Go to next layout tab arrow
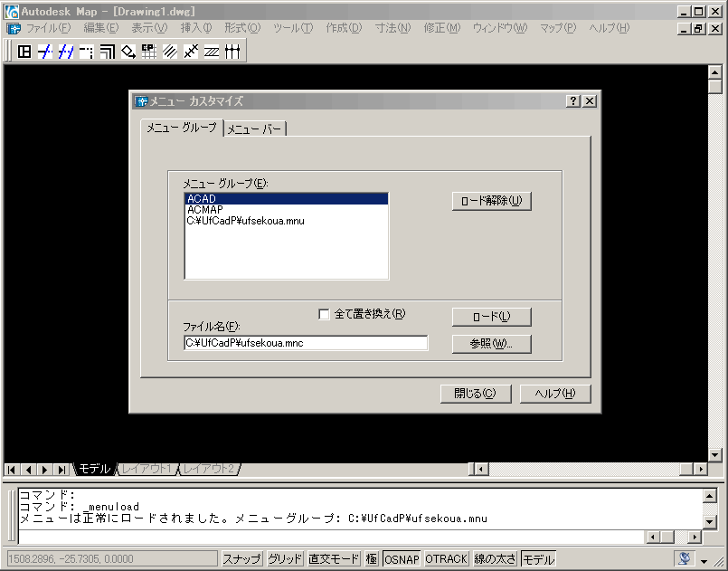Image resolution: width=728 pixels, height=571 pixels. pos(44,470)
